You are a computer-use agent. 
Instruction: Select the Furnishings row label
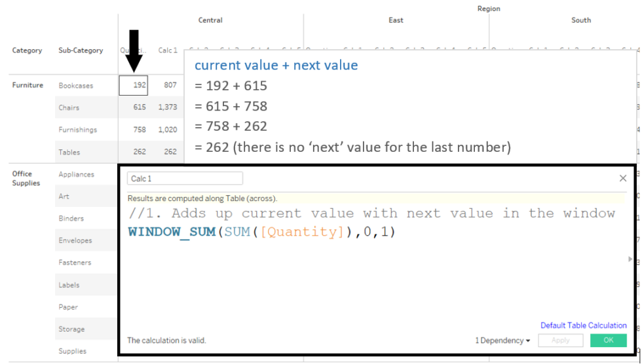(78, 130)
